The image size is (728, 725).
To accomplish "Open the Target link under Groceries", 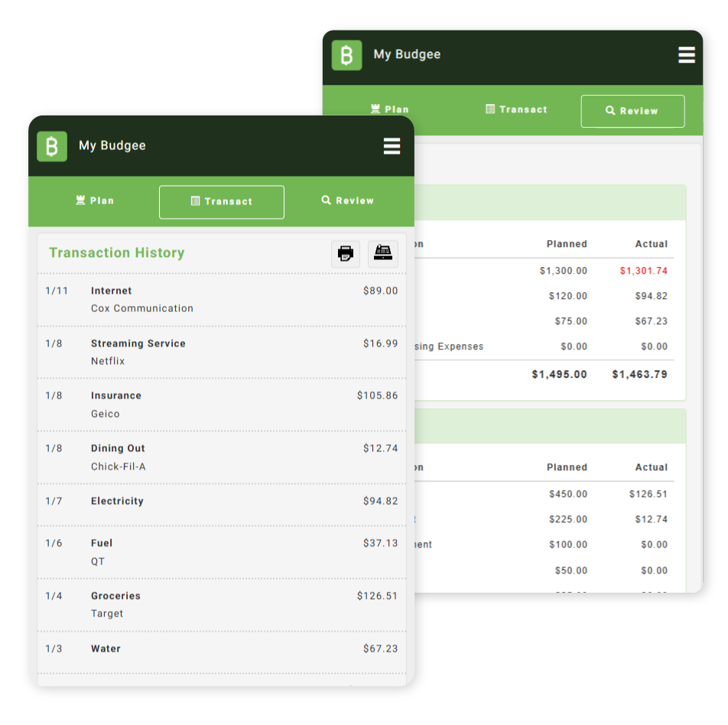I will point(108,613).
